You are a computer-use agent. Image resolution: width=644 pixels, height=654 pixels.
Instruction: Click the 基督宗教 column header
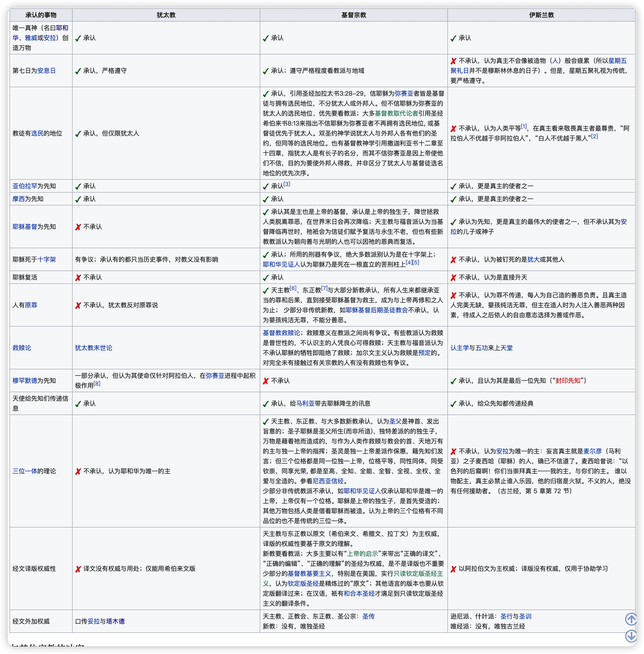(354, 15)
